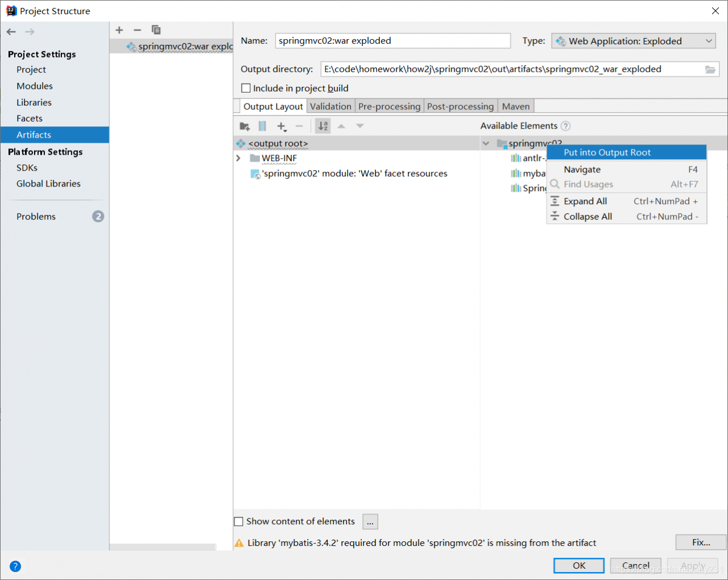728x580 pixels.
Task: Click the Copy Artifact icon above artifact list
Action: click(156, 30)
